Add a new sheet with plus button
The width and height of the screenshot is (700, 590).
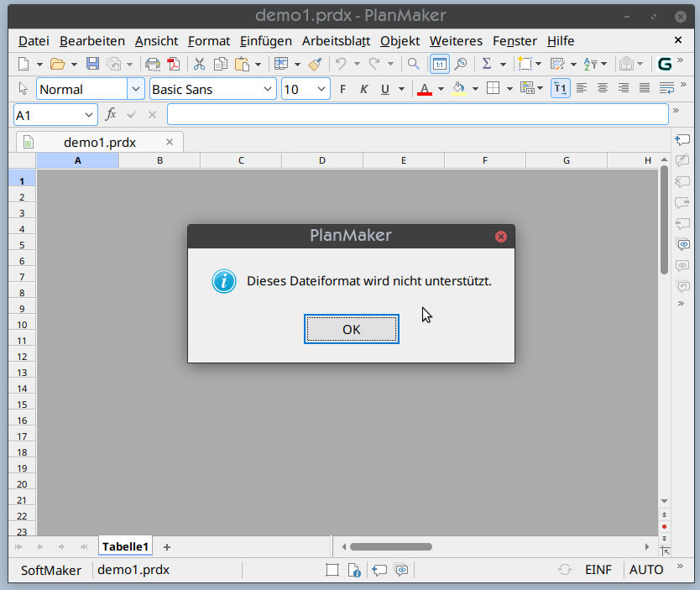click(166, 547)
